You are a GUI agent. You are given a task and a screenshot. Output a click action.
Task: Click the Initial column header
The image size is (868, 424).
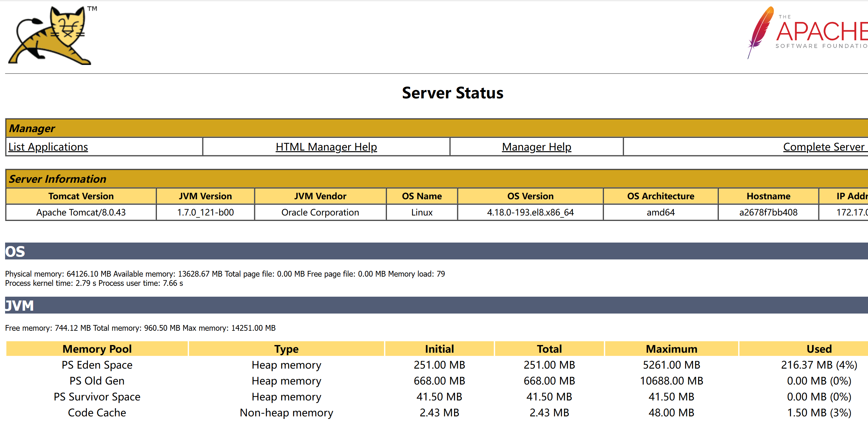pos(439,349)
